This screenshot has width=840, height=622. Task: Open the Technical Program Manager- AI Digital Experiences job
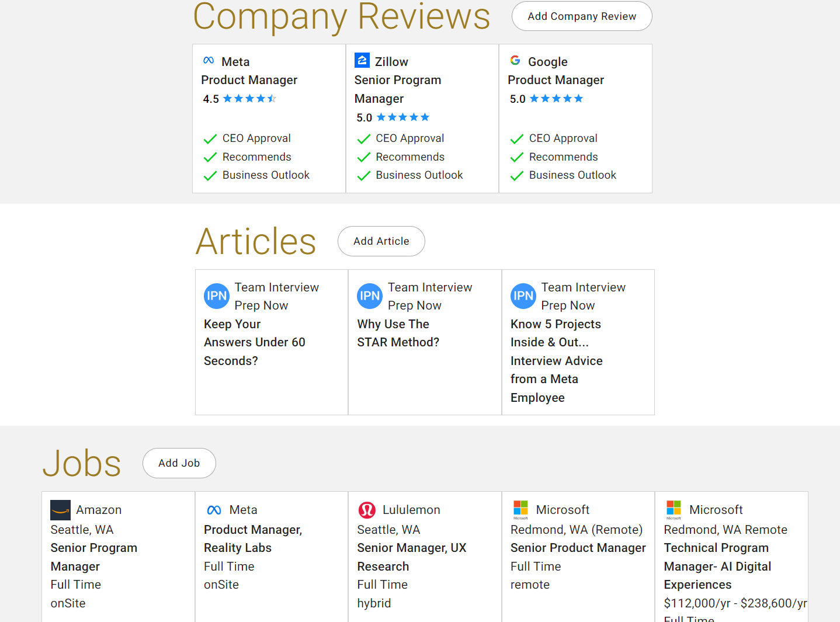718,566
